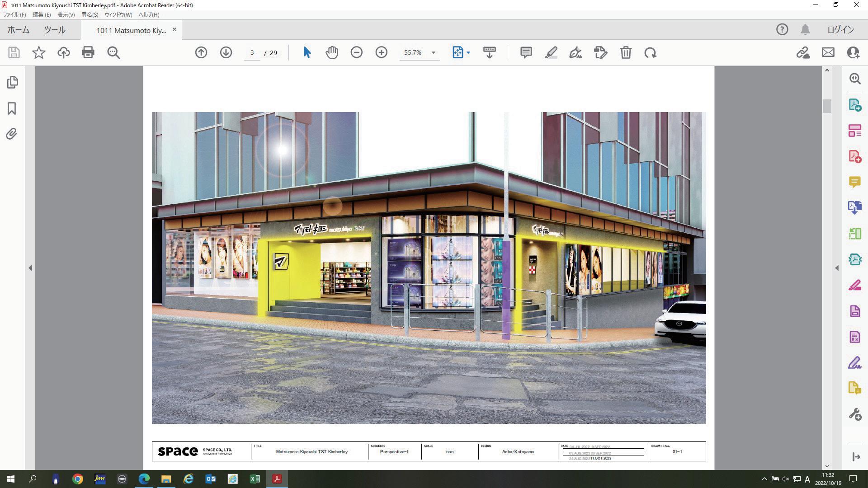Collapse right tools pane bottom arrow
The image size is (868, 488).
coord(856,457)
